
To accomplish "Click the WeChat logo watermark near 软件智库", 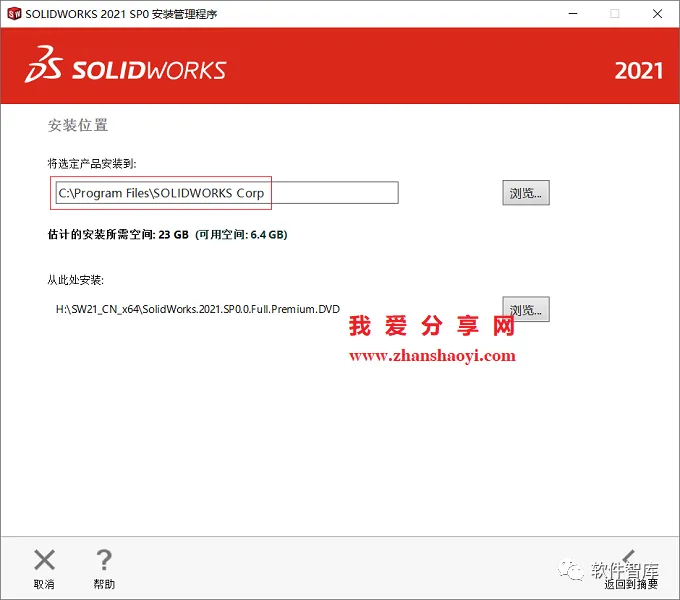I will [570, 570].
